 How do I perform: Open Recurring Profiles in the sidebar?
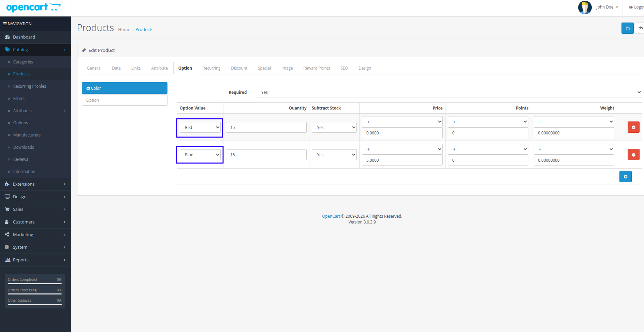pyautogui.click(x=35, y=86)
